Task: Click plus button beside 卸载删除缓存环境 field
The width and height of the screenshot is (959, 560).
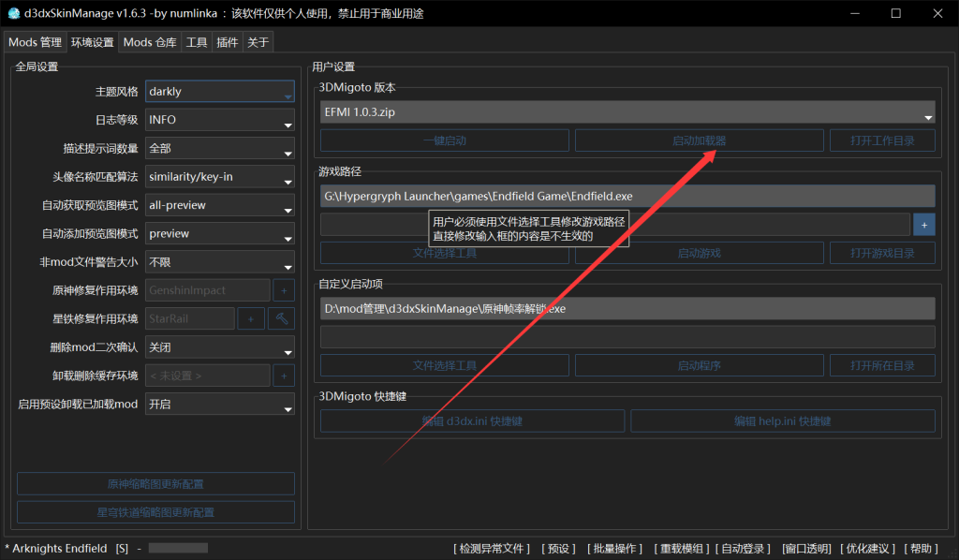Action: [283, 376]
